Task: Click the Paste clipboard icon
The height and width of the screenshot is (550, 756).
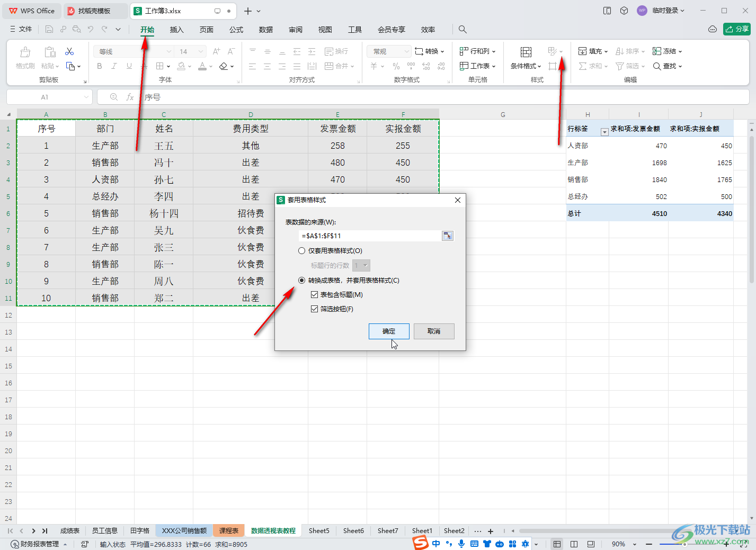Action: point(50,52)
